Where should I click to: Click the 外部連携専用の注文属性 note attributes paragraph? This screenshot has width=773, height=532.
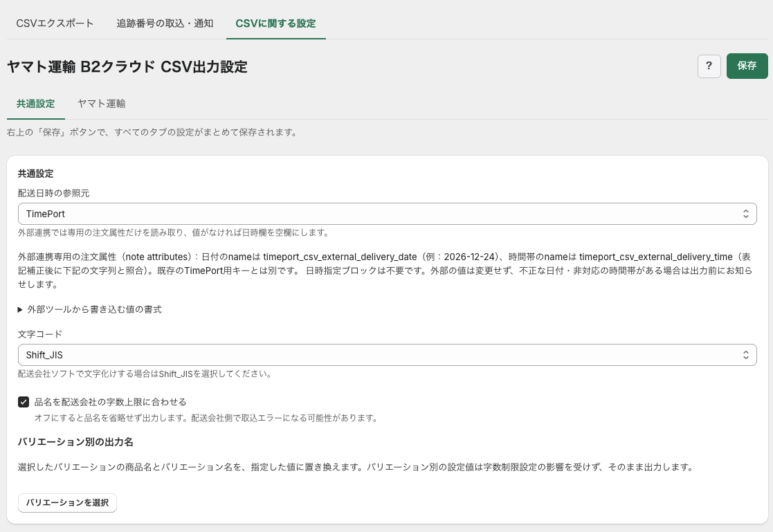(x=385, y=270)
